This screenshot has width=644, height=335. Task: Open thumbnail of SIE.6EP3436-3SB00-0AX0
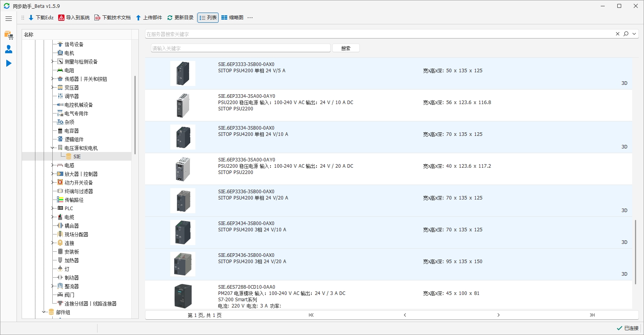[183, 264]
